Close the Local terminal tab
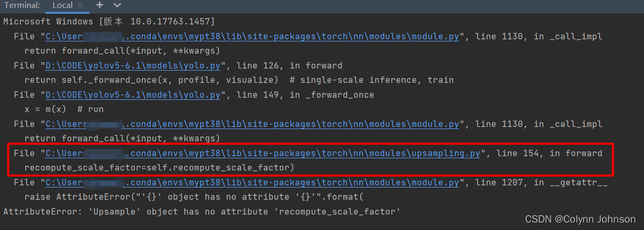This screenshot has height=230, width=644. (x=81, y=5)
